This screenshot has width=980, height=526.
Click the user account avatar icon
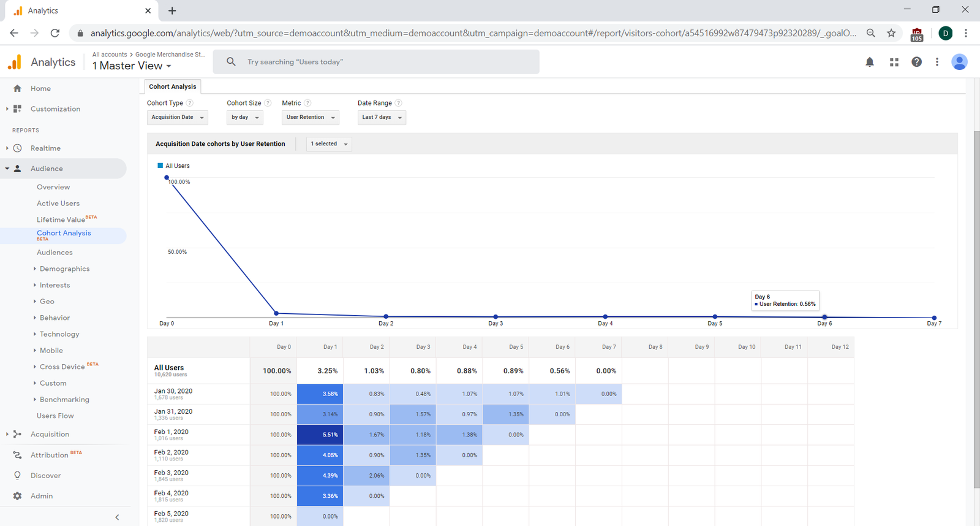click(x=959, y=62)
